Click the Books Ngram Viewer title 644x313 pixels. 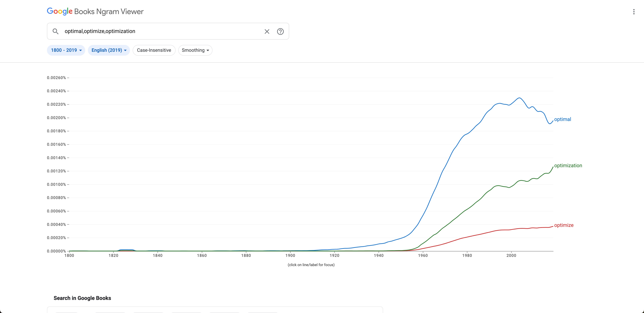click(109, 12)
